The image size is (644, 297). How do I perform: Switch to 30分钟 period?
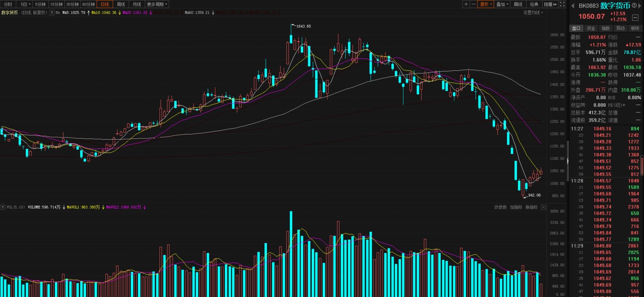[72, 4]
